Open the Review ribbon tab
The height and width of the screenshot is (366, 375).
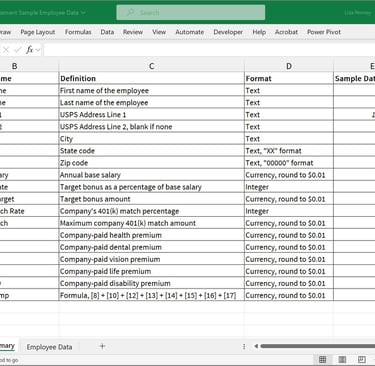(x=133, y=32)
